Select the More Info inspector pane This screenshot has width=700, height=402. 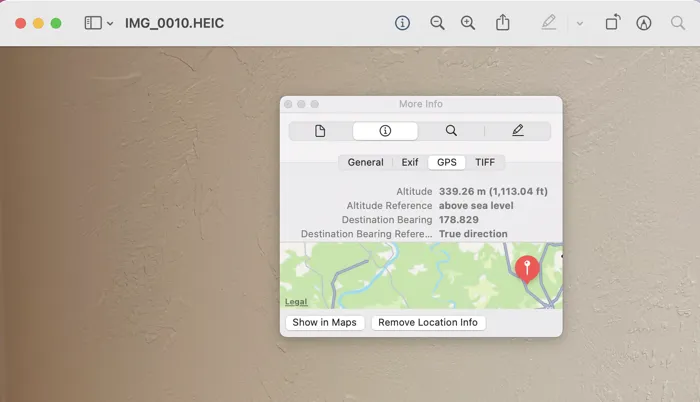point(385,131)
